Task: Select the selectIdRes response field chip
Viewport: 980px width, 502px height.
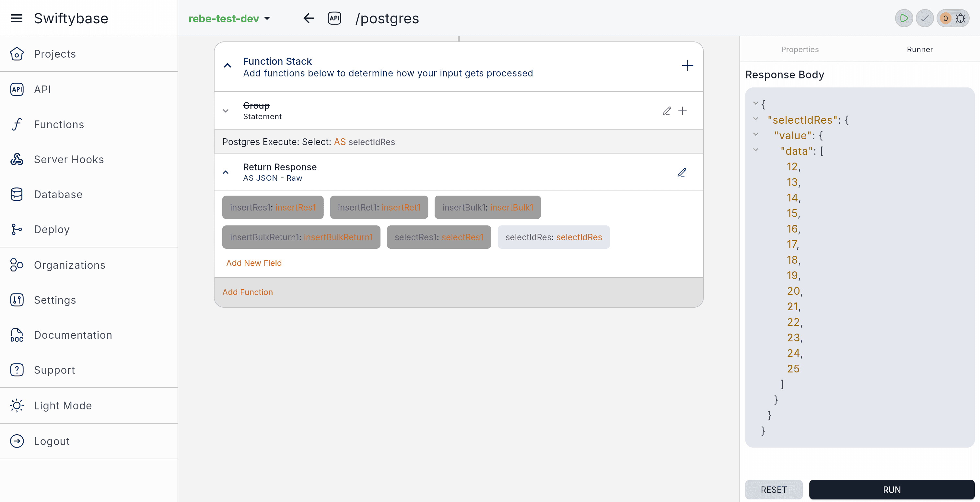Action: click(554, 237)
